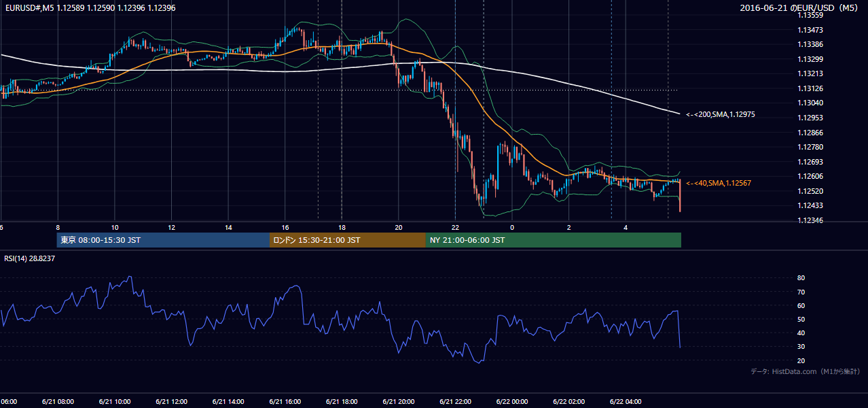Click price axis value 1.13386
This screenshot has height=408, width=868.
tap(810, 44)
